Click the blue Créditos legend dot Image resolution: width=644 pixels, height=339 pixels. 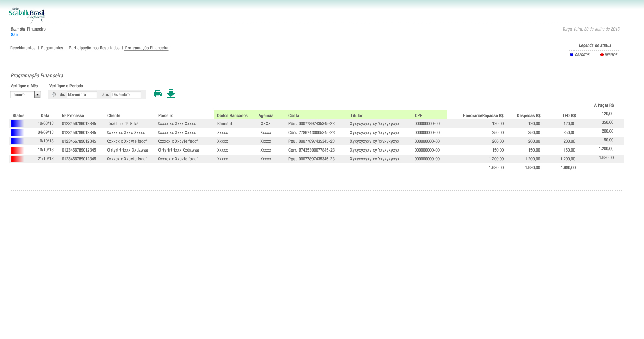point(572,55)
